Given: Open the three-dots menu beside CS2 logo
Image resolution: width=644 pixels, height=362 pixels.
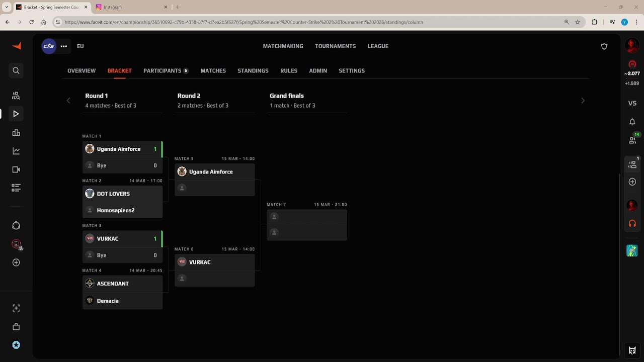Looking at the screenshot, I should pyautogui.click(x=64, y=46).
